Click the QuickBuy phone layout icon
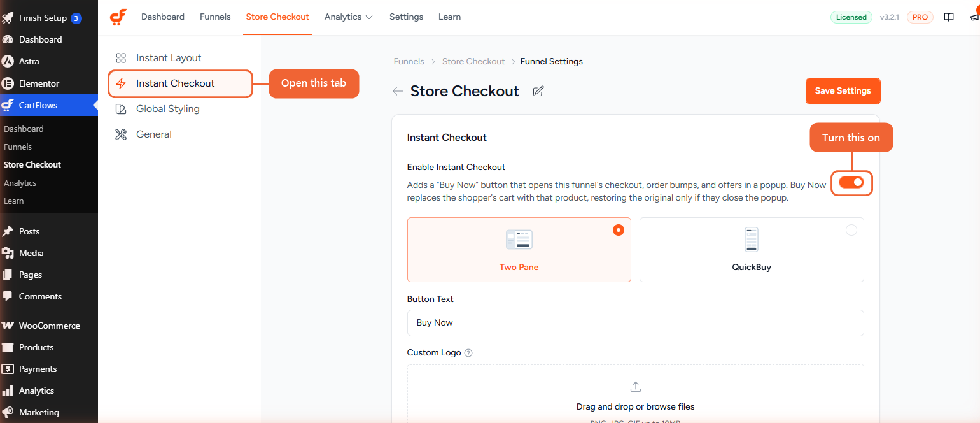980x423 pixels. 752,240
